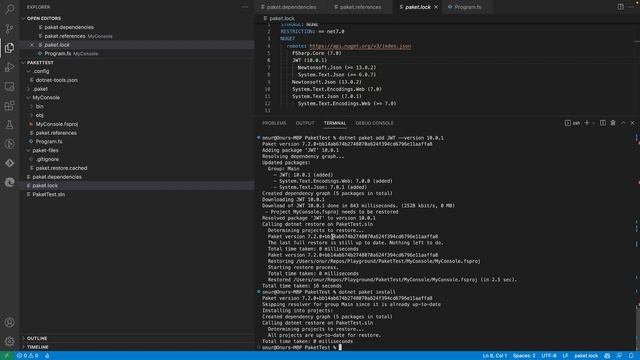Image resolution: width=640 pixels, height=360 pixels.
Task: Focus the terminal command prompt
Action: tap(300, 347)
